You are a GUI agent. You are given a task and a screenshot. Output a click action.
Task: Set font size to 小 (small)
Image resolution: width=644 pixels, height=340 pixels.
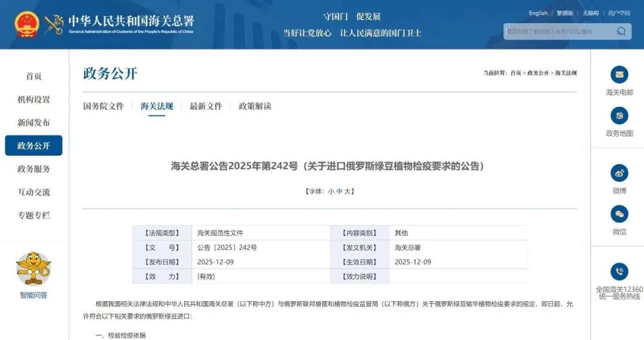coord(331,191)
